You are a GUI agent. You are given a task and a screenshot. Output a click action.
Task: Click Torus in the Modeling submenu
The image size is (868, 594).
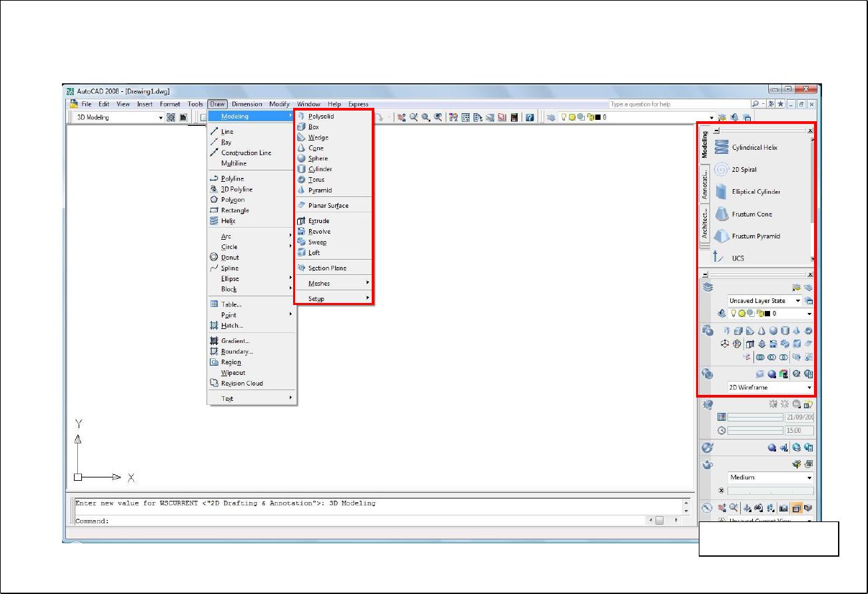tap(316, 180)
